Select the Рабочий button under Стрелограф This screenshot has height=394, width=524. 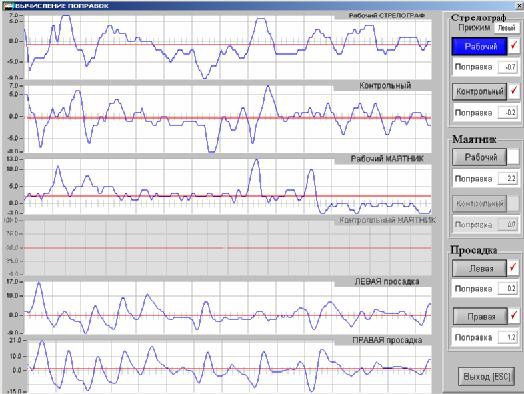click(480, 46)
